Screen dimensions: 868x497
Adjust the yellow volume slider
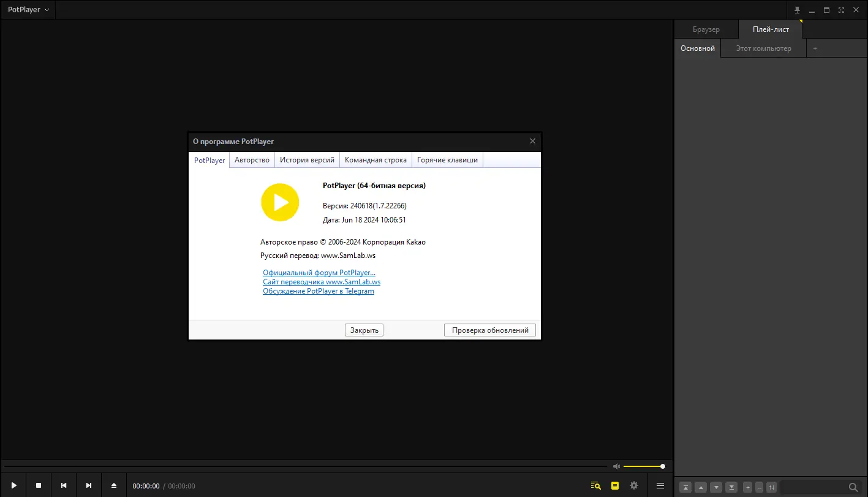(644, 466)
